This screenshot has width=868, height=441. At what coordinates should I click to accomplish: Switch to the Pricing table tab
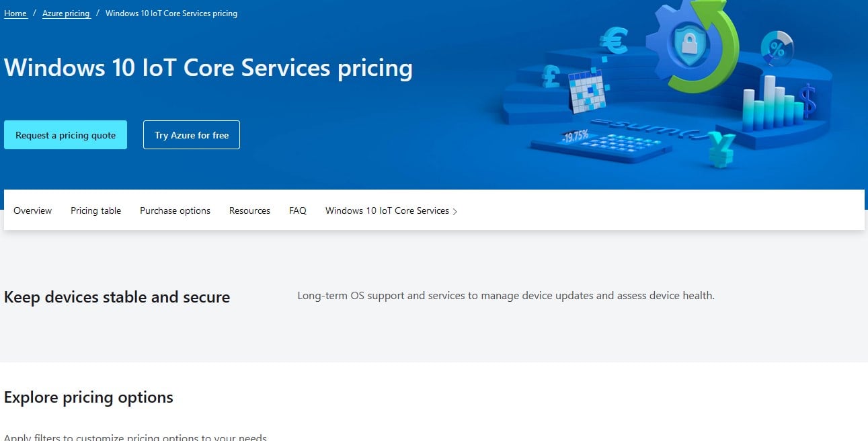pyautogui.click(x=95, y=210)
